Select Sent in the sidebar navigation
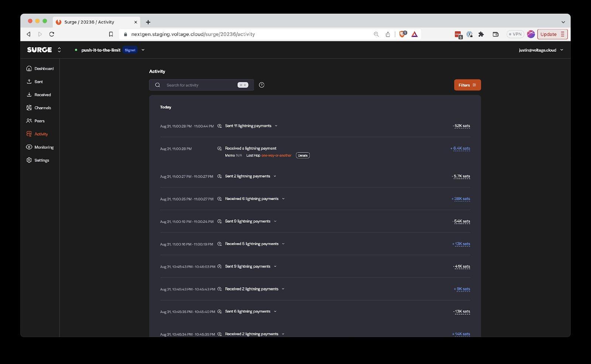This screenshot has height=364, width=591. (29, 81)
